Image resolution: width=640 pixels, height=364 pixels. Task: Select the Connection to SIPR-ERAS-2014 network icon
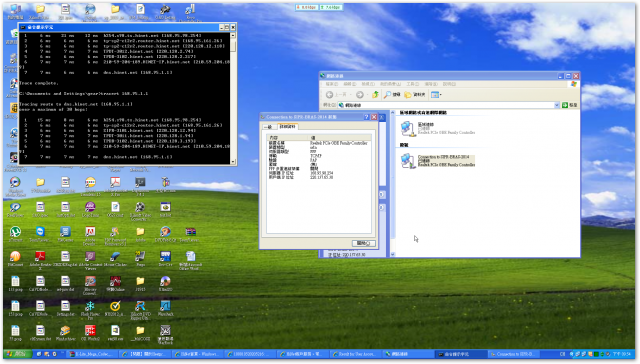(407, 161)
